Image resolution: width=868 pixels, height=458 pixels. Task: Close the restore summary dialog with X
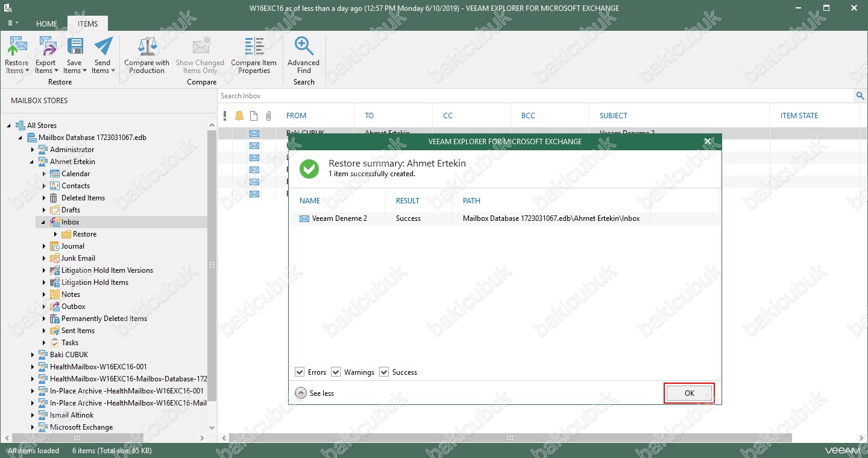(708, 141)
